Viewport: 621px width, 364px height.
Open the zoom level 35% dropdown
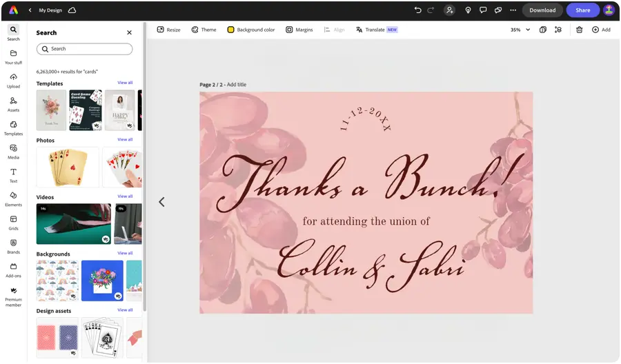point(520,30)
